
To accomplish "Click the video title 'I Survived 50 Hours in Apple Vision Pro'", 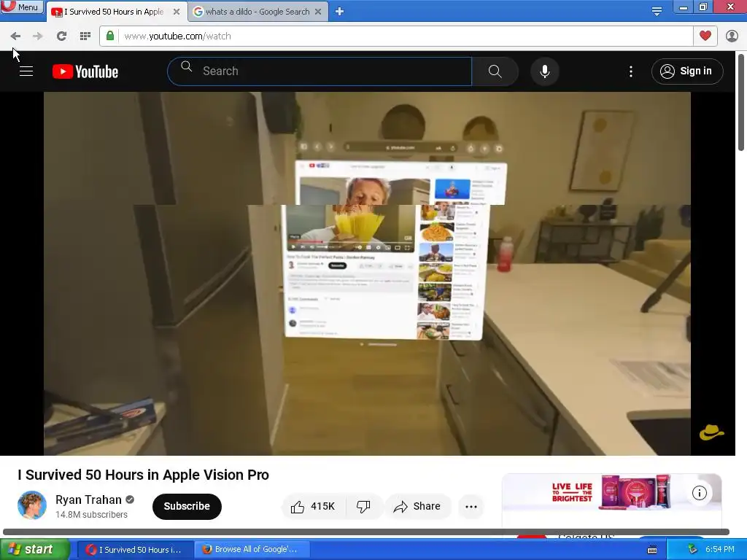I will pyautogui.click(x=144, y=475).
